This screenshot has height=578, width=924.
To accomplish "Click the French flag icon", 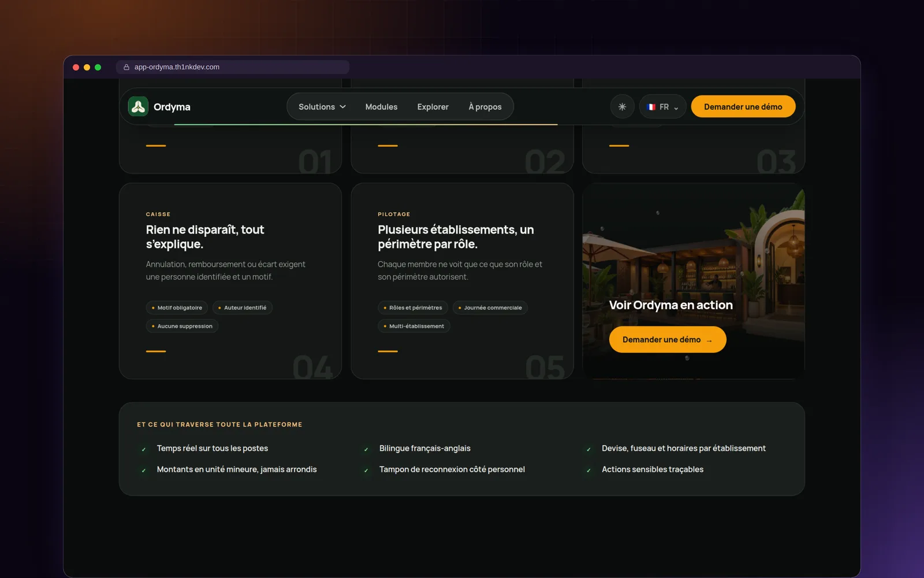I will tap(651, 107).
